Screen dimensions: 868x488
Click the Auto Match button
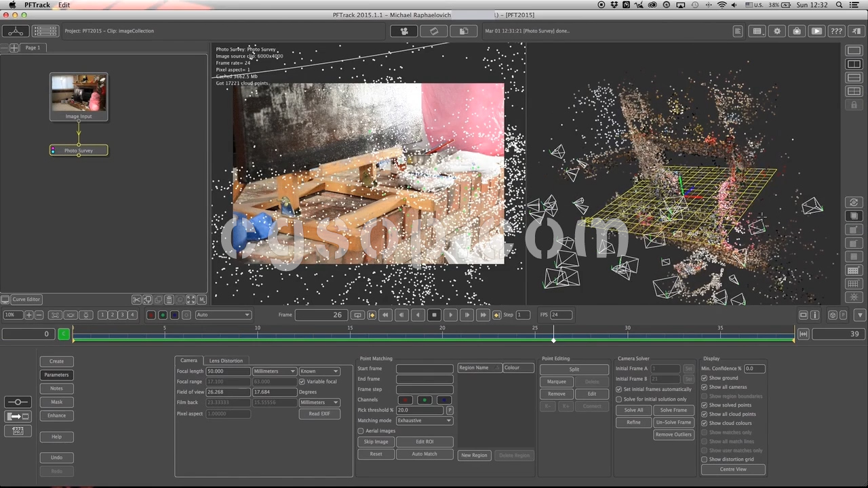(425, 454)
